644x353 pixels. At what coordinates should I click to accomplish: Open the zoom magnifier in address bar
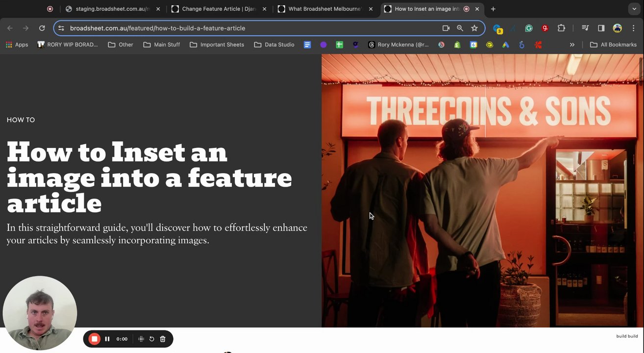coord(460,28)
